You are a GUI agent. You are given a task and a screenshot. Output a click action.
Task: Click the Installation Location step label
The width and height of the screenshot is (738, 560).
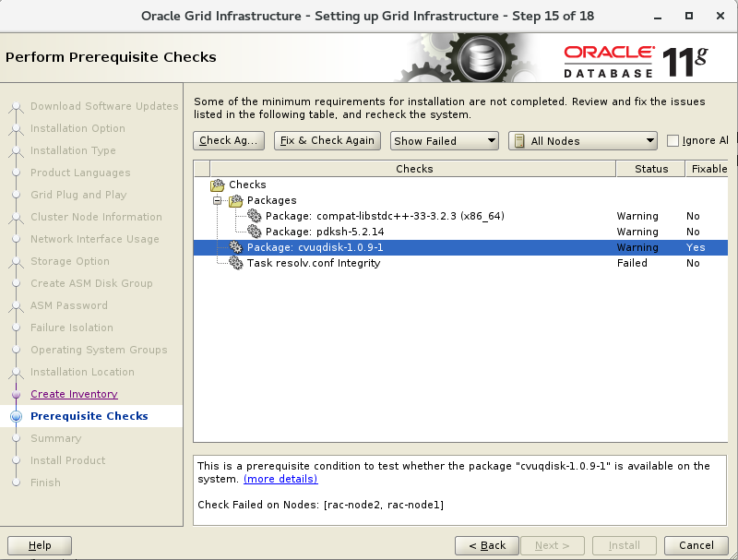[x=82, y=371]
